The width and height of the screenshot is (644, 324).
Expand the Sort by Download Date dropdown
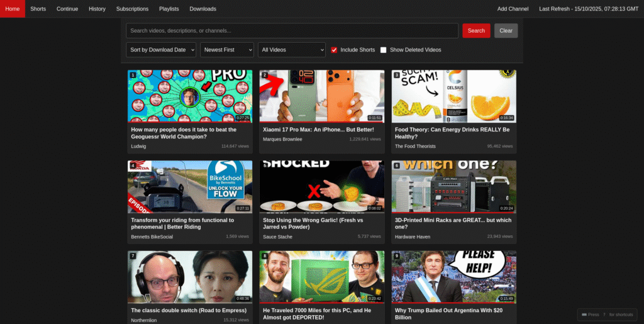tap(161, 50)
